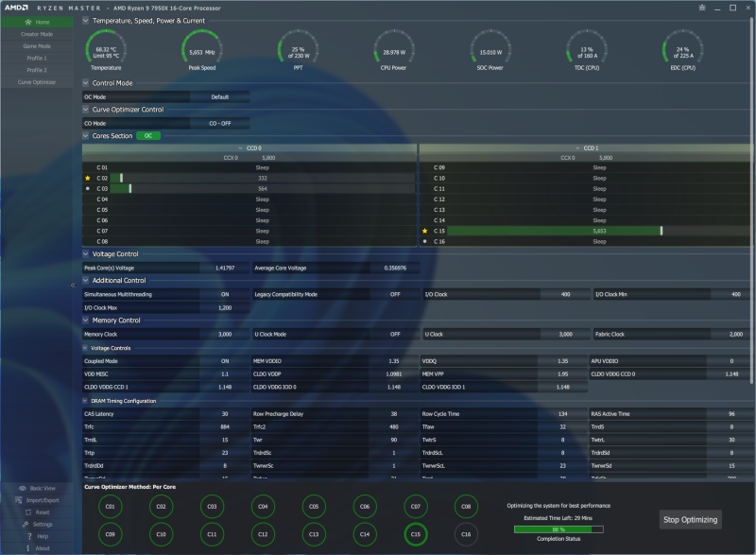
Task: Collapse Cores Section expander
Action: [x=85, y=136]
